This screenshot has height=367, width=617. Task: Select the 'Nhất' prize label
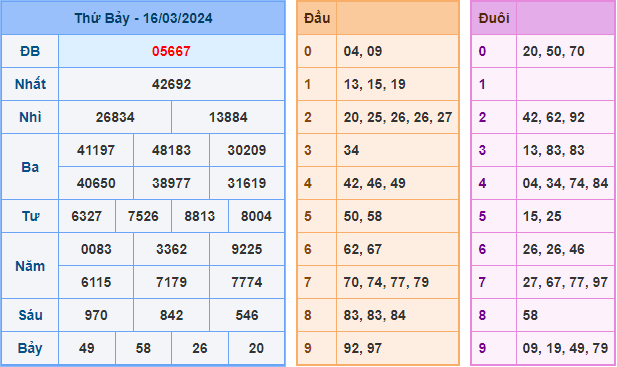[x=30, y=84]
